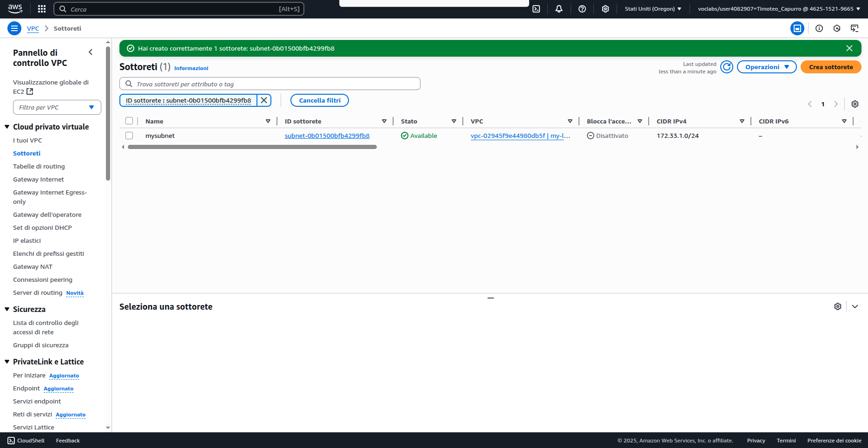Open table preferences gear icon

(x=855, y=104)
